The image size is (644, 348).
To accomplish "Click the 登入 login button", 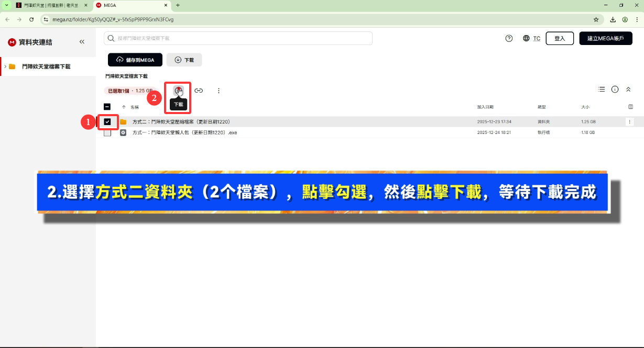I will pos(560,38).
